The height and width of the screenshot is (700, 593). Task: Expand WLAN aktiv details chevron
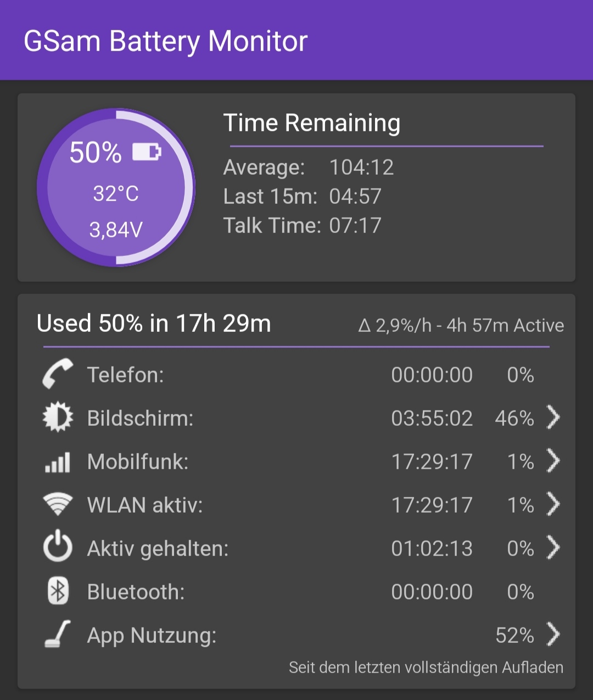(x=553, y=504)
